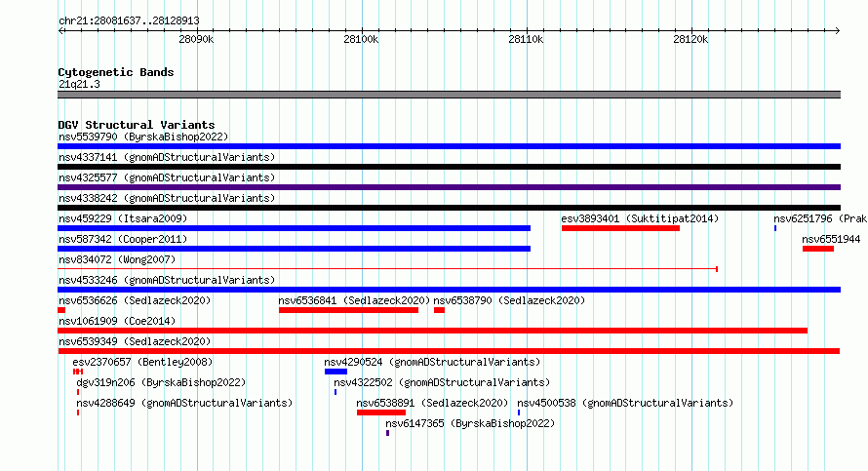Open nsv459229 (Itsara2009) label

tap(123, 218)
